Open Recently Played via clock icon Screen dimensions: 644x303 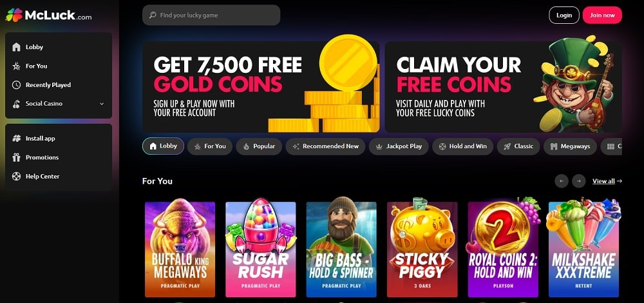tap(17, 84)
